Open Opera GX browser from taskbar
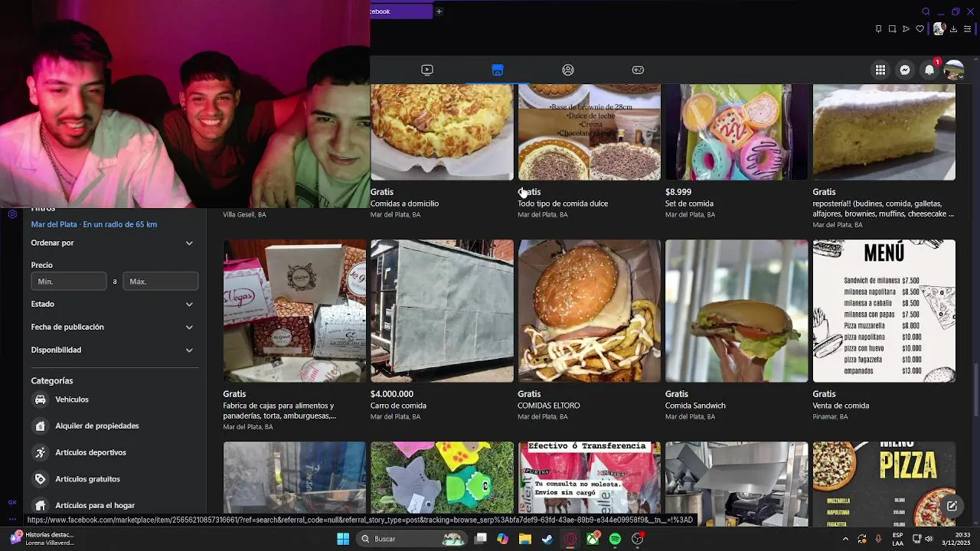 click(570, 539)
